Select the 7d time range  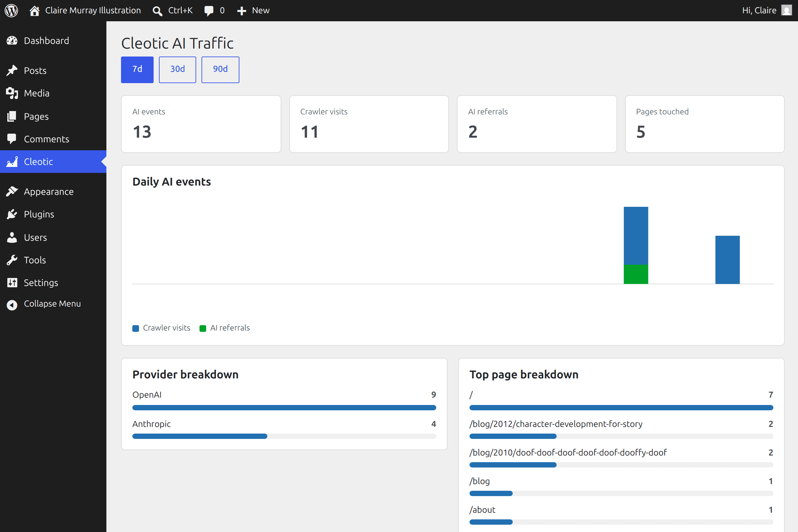[137, 69]
